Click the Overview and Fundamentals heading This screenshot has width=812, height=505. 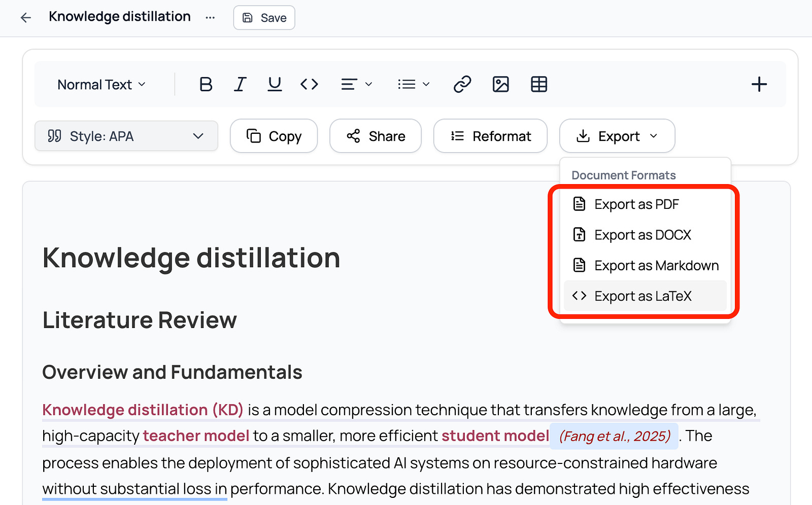[x=172, y=372]
